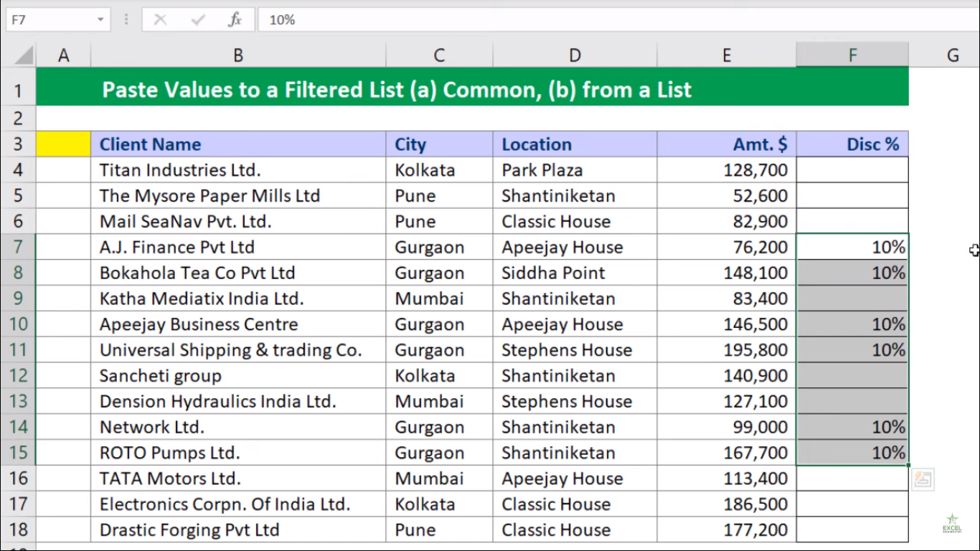Select Katha Mediatix India Ltd. cell
This screenshot has height=551, width=980.
point(238,298)
